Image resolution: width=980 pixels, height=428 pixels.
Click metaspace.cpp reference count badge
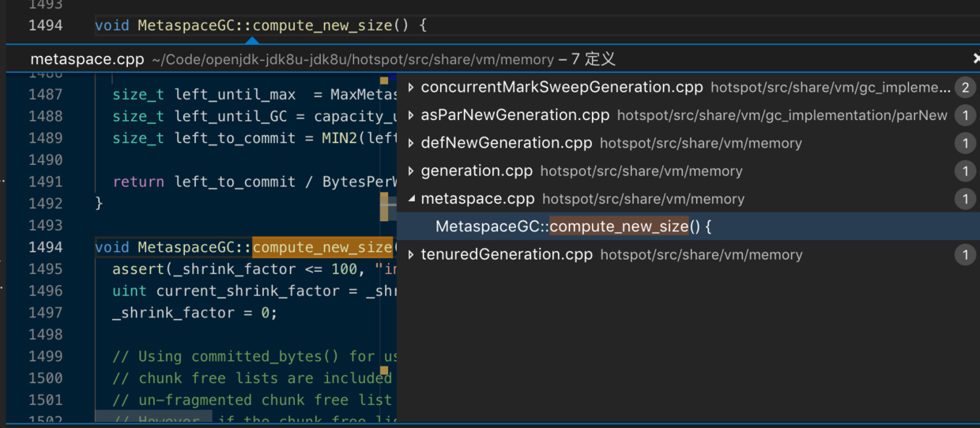964,199
